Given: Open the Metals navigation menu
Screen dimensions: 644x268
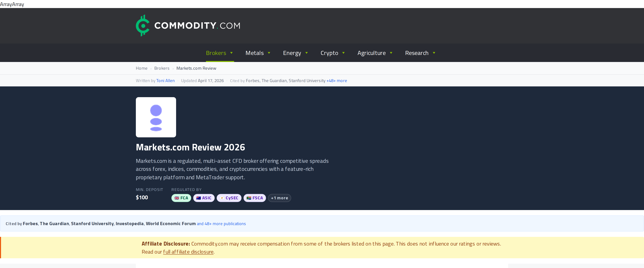Looking at the screenshot, I should click(255, 53).
